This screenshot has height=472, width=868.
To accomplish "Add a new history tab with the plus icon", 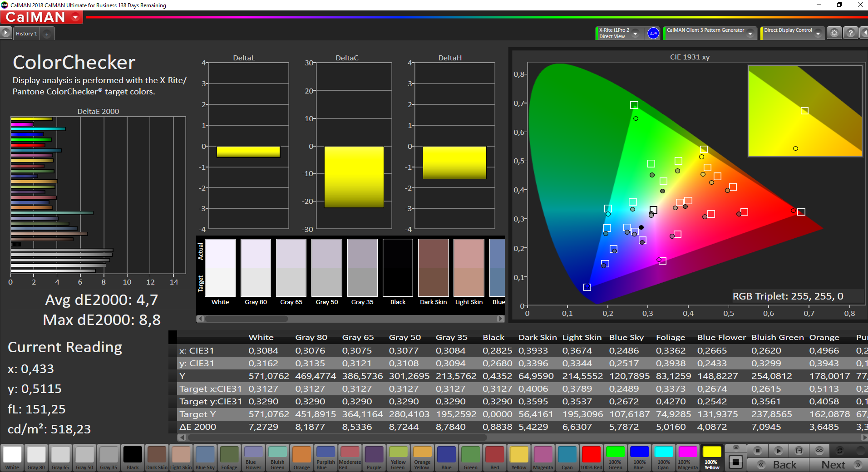I will [47, 34].
